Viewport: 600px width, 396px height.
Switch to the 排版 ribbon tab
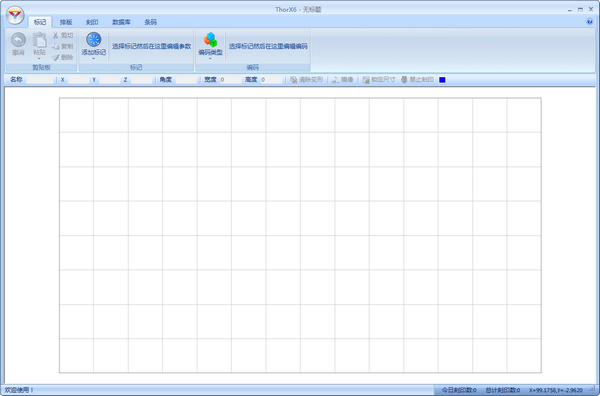[66, 22]
